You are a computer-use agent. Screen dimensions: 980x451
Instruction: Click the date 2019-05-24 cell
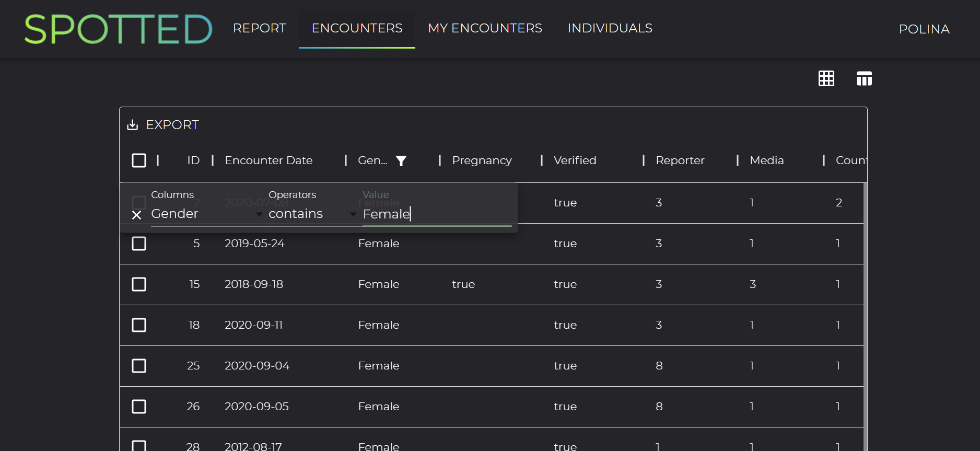(x=254, y=244)
